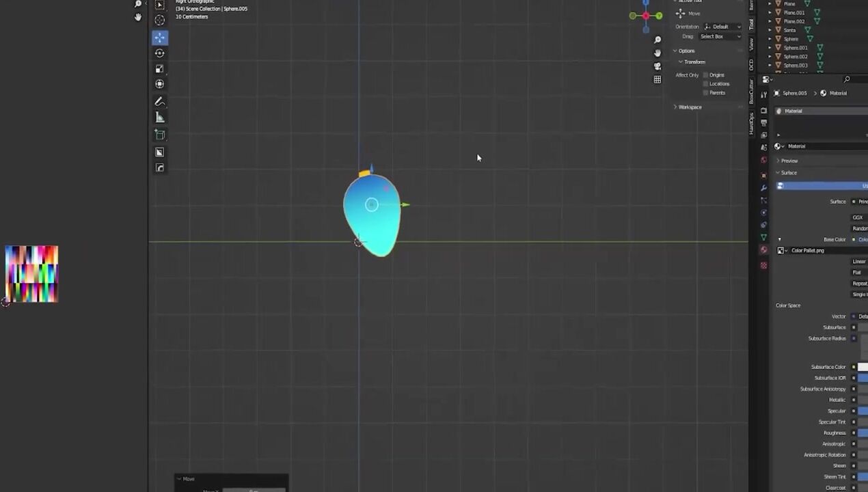Viewport: 868px width, 492px height.
Task: Select the Add Cube tool
Action: [159, 135]
